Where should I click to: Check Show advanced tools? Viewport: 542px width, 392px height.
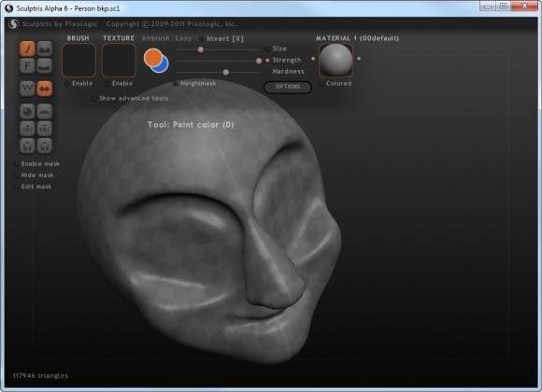94,98
